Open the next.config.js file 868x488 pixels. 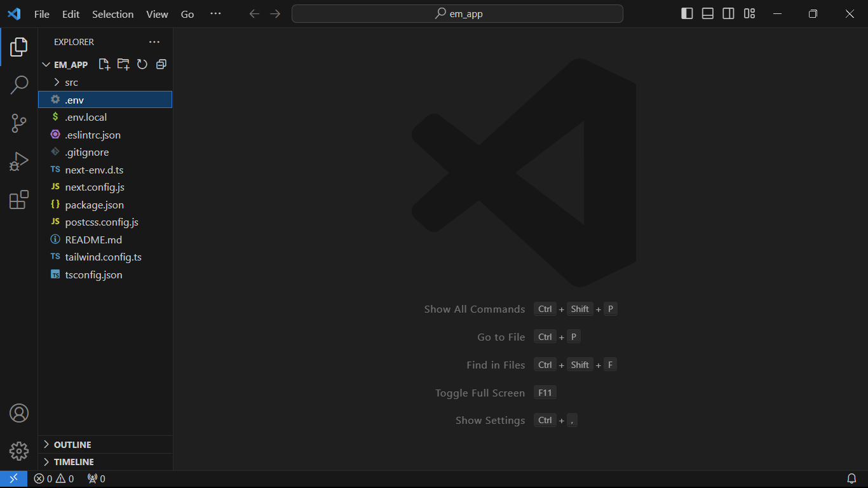pos(105,187)
